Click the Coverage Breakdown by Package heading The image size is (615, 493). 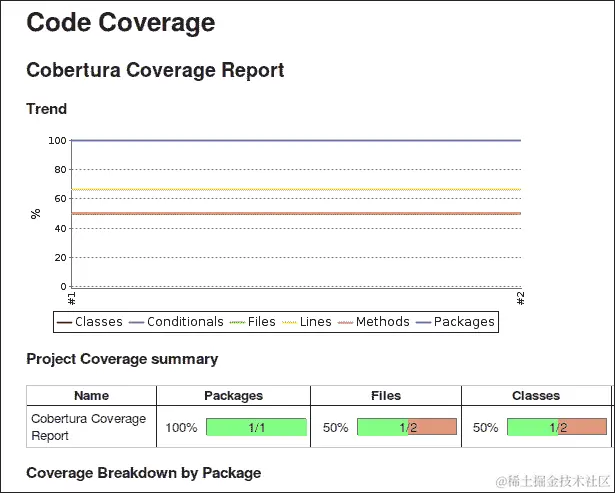point(144,473)
